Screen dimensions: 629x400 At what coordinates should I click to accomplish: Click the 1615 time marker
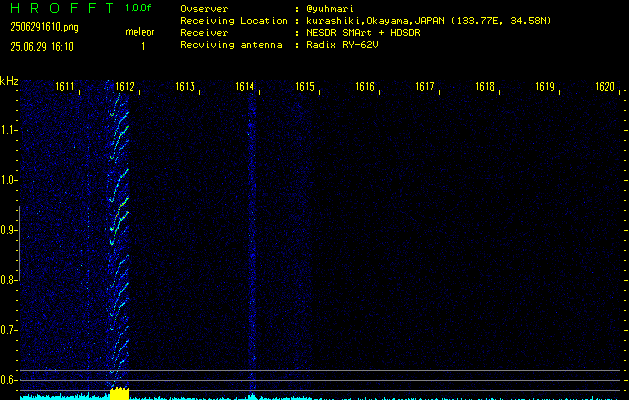click(305, 87)
